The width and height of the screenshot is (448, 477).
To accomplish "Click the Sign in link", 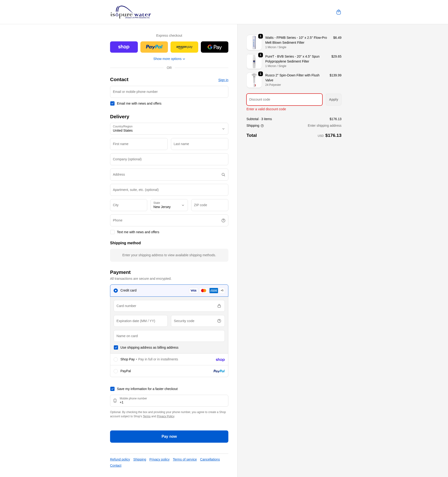I will click(x=223, y=80).
